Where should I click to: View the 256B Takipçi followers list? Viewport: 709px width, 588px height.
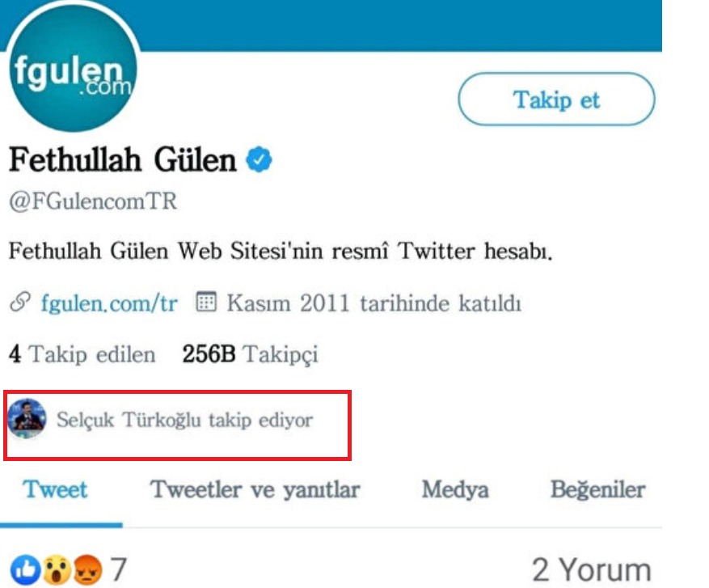point(250,354)
